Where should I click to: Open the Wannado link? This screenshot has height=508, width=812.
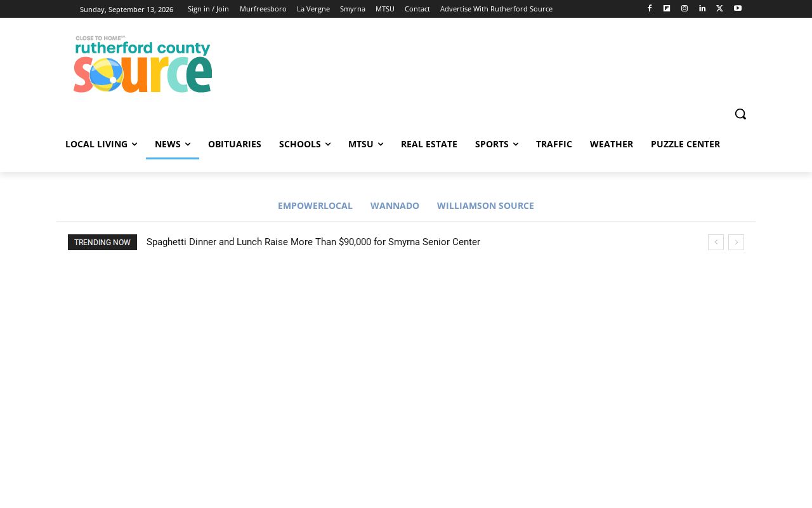click(x=395, y=206)
